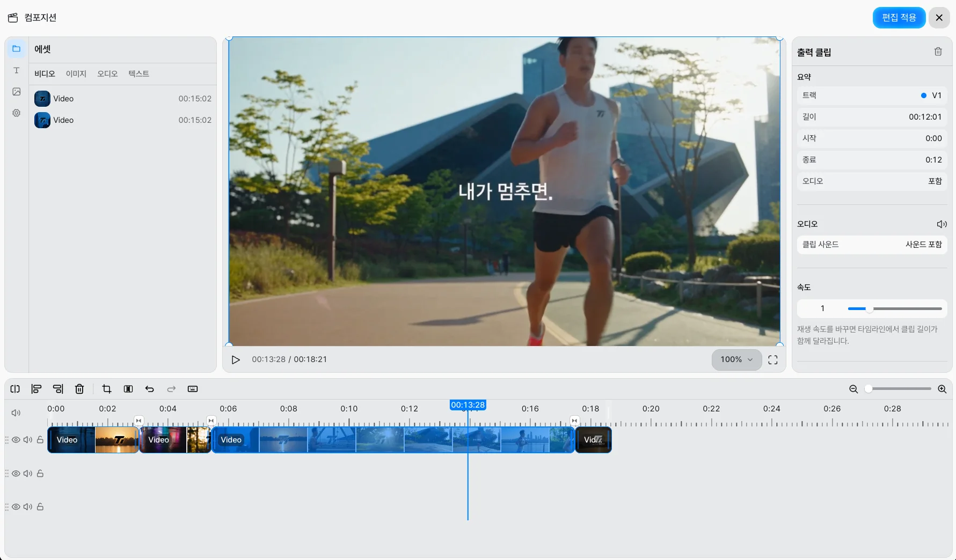Viewport: 956px width, 560px height.
Task: Hide the middle empty track
Action: coord(16,474)
